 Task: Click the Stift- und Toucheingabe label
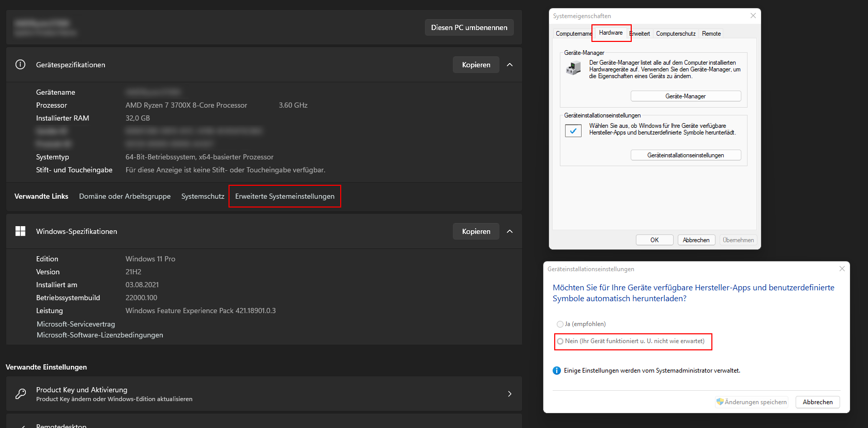point(74,170)
